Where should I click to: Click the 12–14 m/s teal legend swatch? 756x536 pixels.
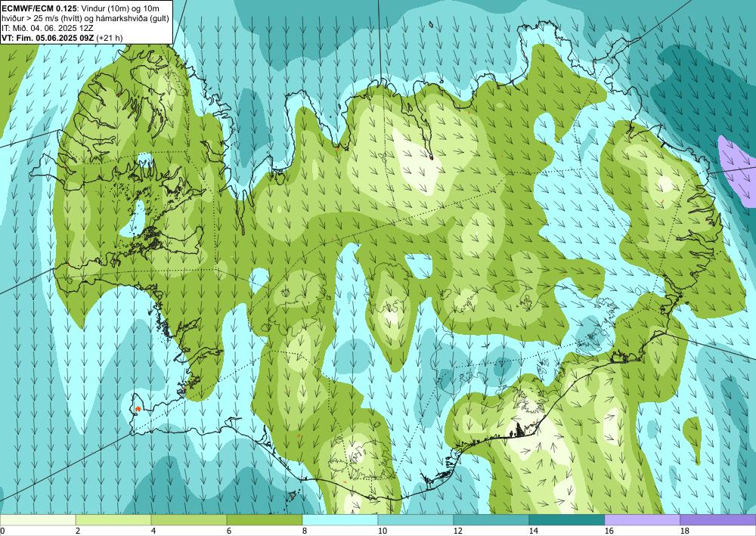[x=491, y=520]
